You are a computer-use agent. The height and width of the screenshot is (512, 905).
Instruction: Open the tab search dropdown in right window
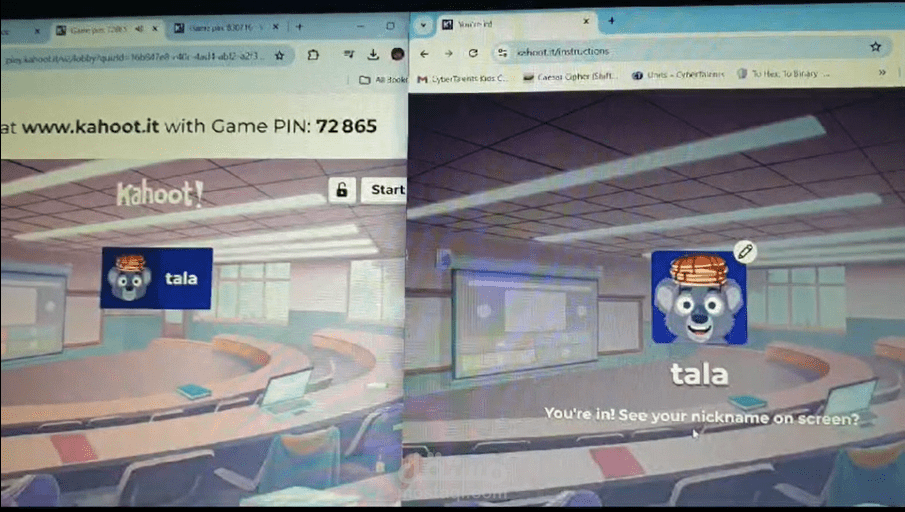point(423,25)
